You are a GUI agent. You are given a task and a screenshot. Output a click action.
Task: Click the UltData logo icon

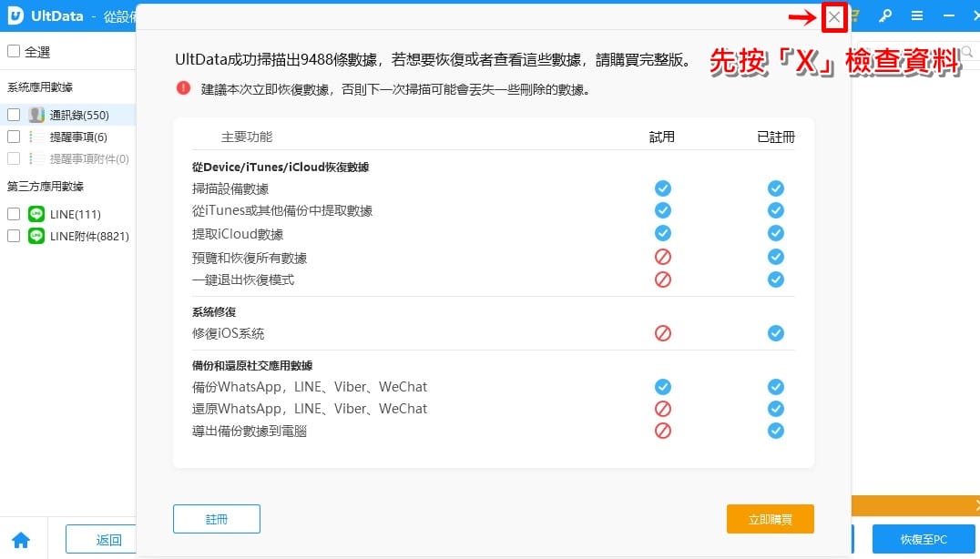click(x=15, y=15)
